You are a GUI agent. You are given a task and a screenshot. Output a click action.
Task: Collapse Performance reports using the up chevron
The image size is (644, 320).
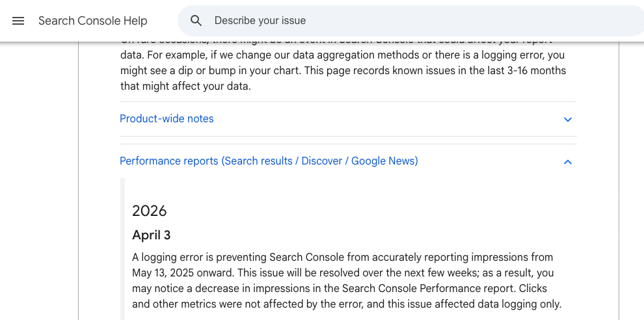pos(567,162)
